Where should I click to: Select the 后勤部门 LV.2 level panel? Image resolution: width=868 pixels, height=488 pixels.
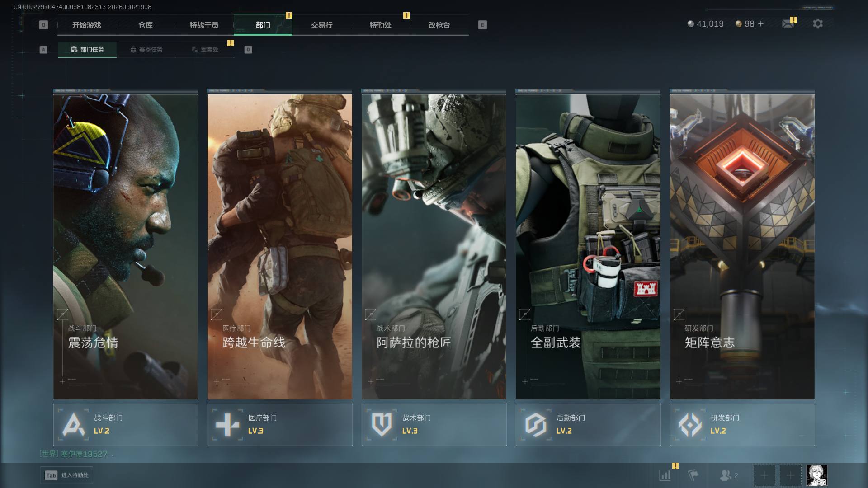pyautogui.click(x=588, y=425)
